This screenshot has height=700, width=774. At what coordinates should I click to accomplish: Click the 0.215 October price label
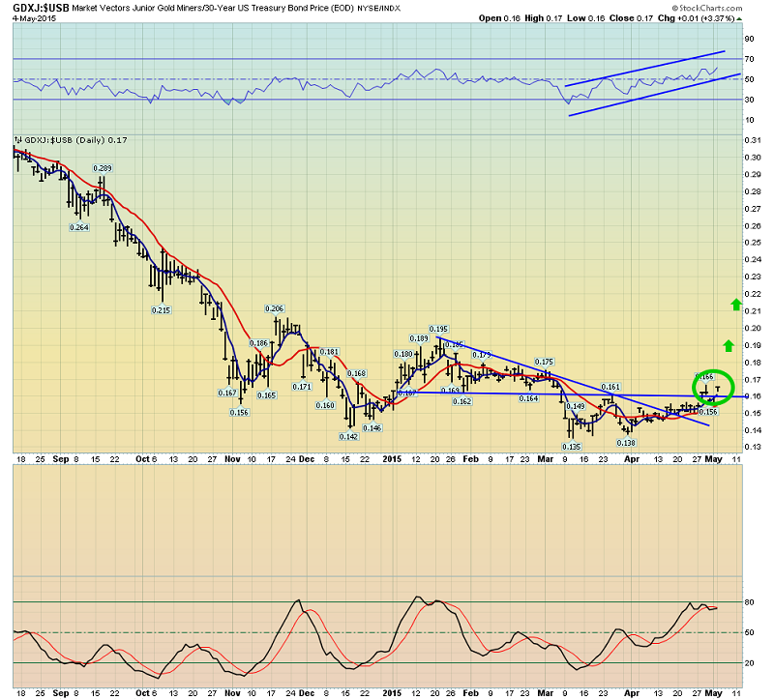coord(161,310)
